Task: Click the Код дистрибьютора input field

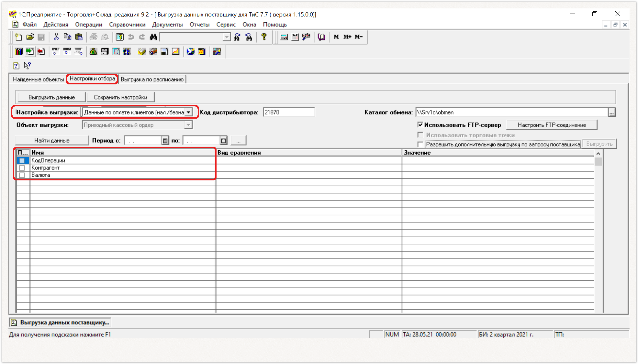Action: (x=289, y=112)
